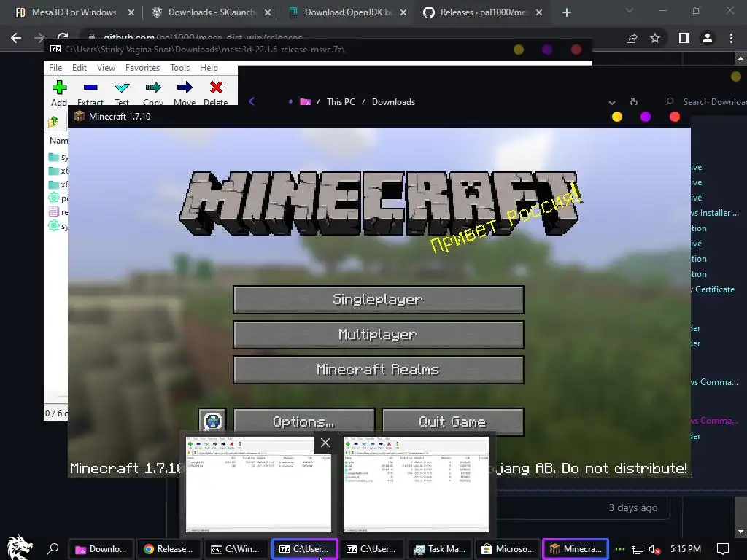Click the Test icon in 7-Zip
747x560 pixels.
(122, 87)
